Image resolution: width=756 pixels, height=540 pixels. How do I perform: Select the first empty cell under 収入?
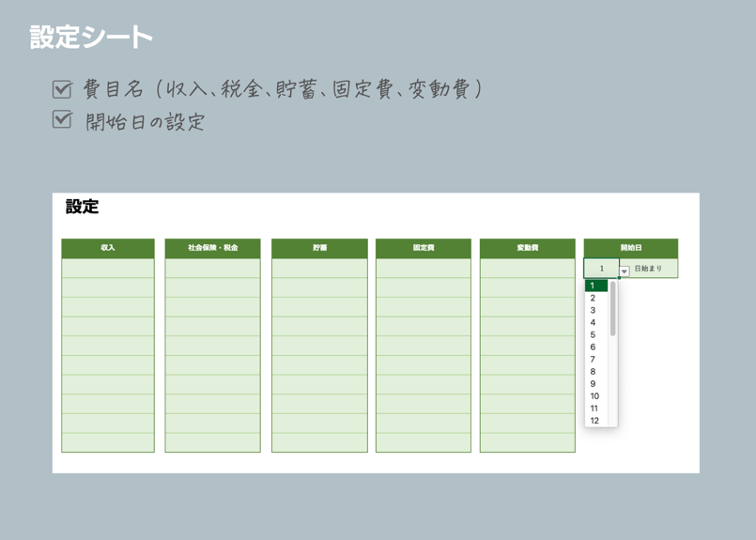(108, 269)
